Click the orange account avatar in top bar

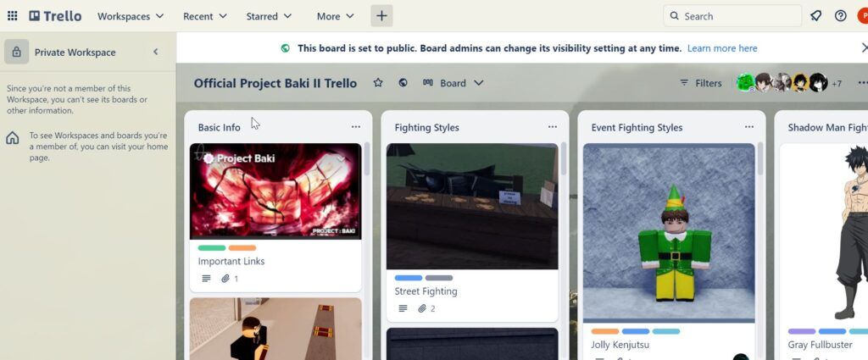[863, 16]
